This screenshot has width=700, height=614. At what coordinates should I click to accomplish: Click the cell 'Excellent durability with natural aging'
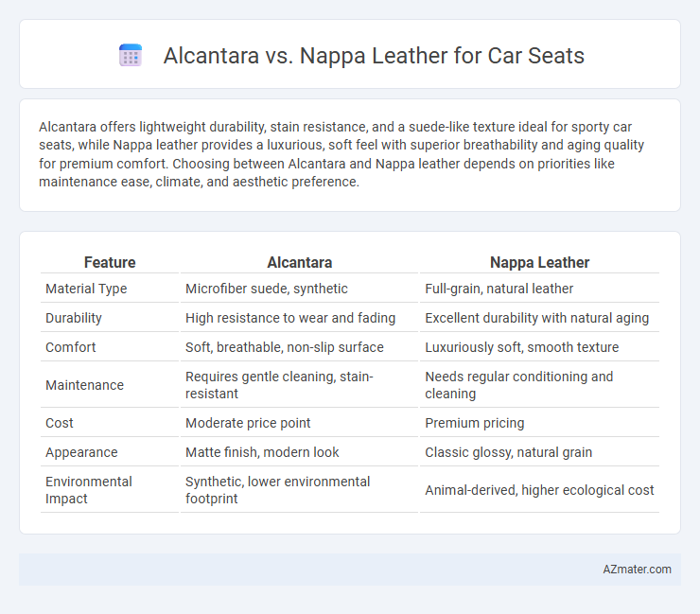[x=539, y=318]
